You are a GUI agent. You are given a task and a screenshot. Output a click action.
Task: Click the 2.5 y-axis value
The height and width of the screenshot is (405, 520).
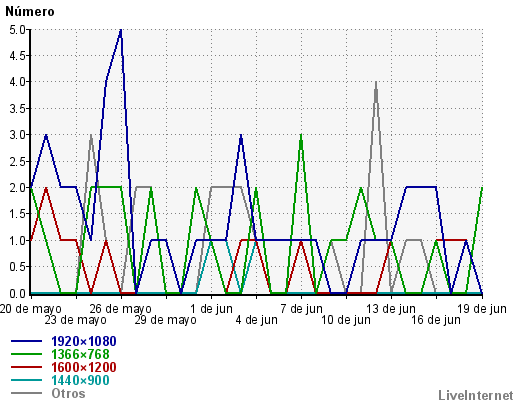click(18, 162)
